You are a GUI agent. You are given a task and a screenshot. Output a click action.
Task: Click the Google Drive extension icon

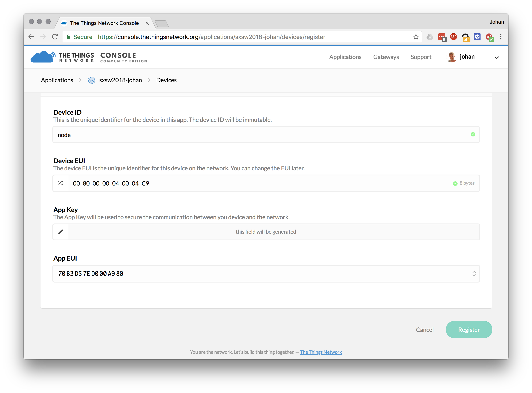430,37
